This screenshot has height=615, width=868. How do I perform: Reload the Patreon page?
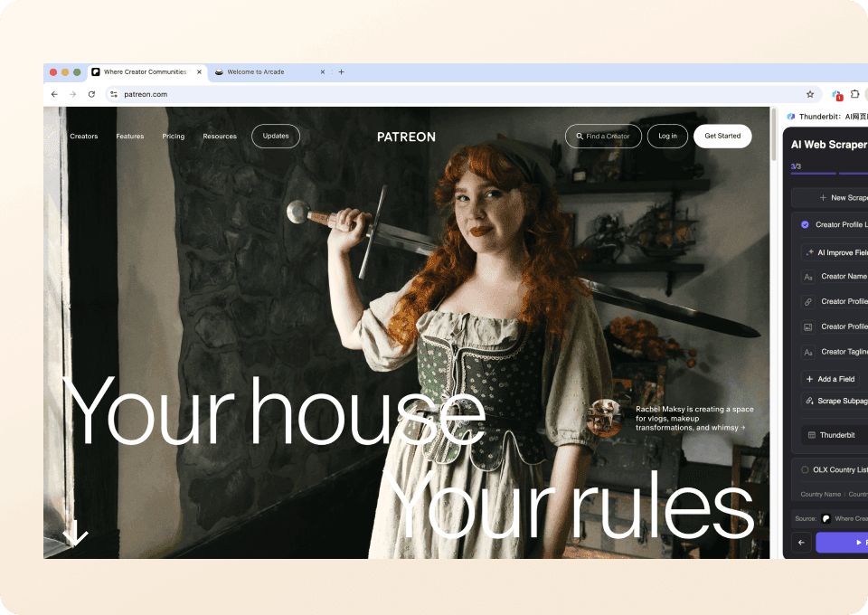click(x=91, y=94)
